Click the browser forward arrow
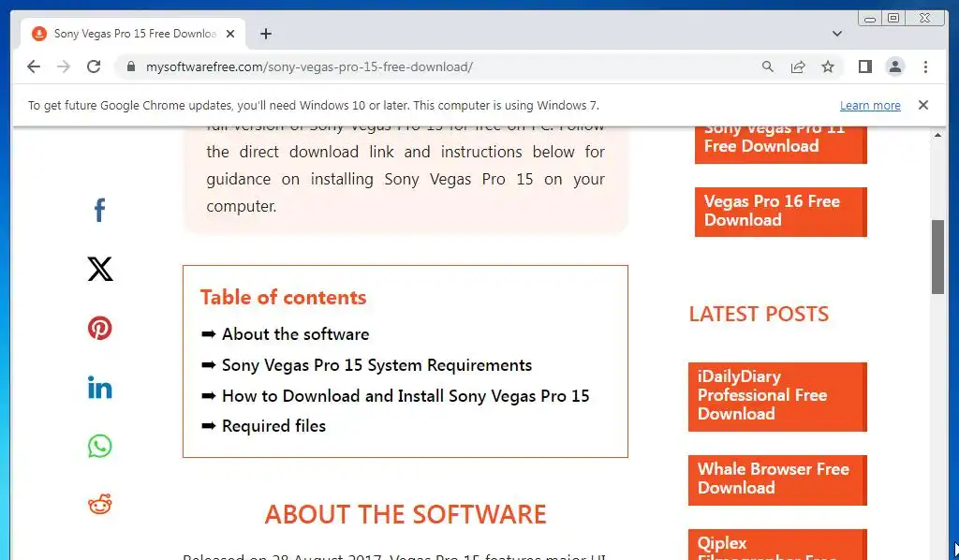 pyautogui.click(x=64, y=66)
